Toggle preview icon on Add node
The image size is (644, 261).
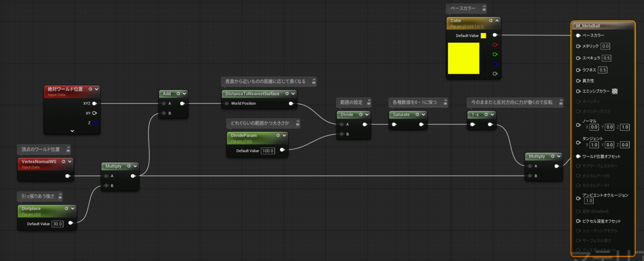click(x=178, y=94)
